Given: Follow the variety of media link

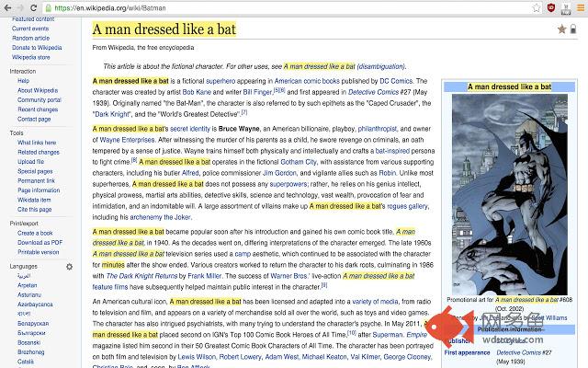Looking at the screenshot, I should click(x=375, y=302).
